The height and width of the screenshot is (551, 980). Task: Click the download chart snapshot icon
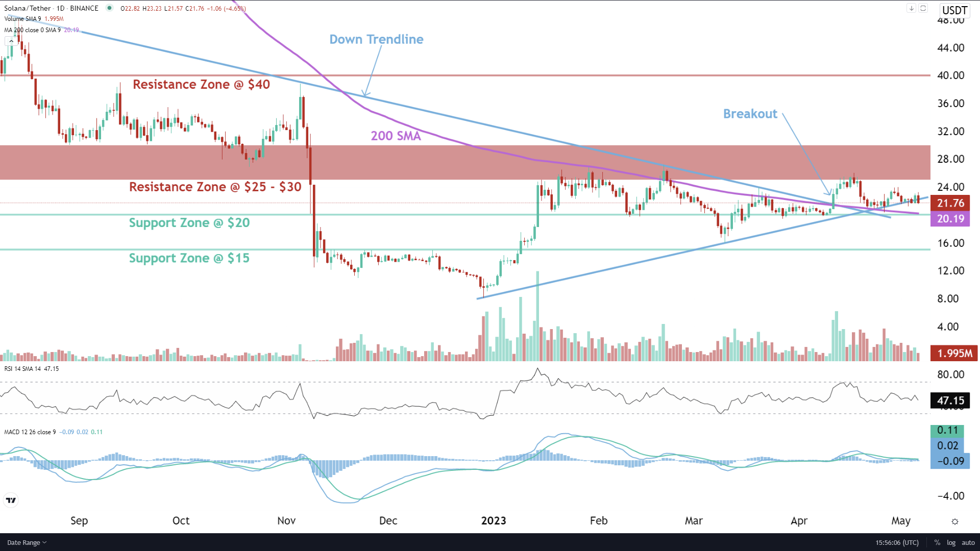pos(911,8)
